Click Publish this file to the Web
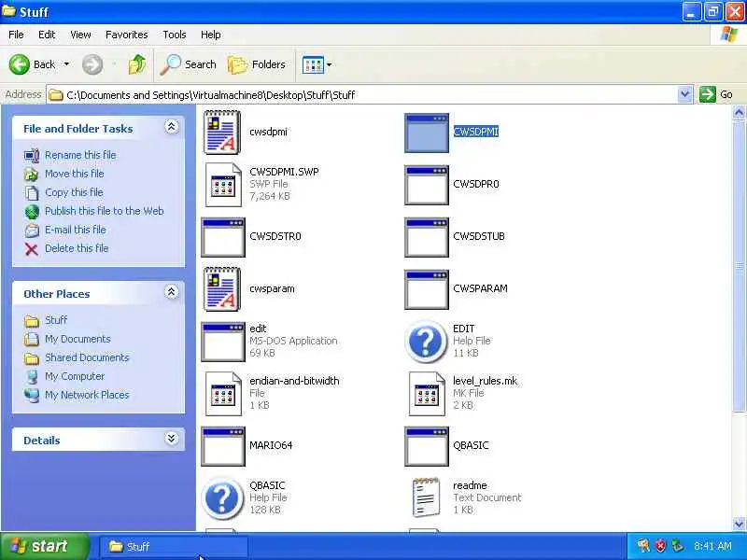Viewport: 747px width, 560px height. 105,211
